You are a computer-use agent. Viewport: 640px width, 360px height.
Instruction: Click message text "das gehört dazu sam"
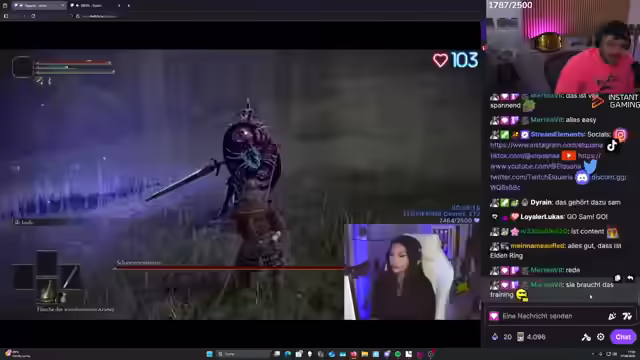(588, 202)
